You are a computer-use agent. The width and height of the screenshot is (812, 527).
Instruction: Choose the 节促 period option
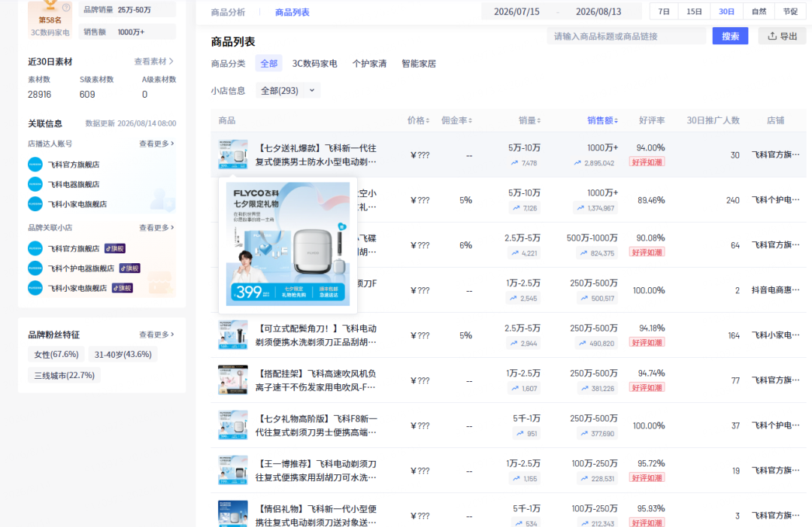tap(790, 11)
